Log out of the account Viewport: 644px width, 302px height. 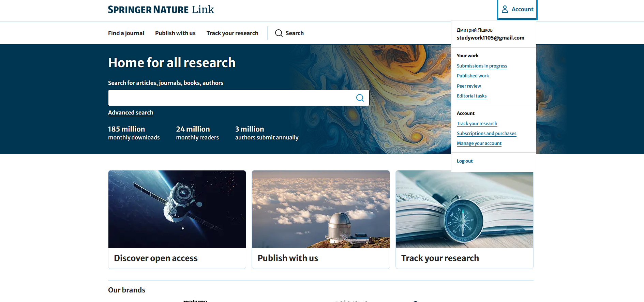pyautogui.click(x=465, y=161)
